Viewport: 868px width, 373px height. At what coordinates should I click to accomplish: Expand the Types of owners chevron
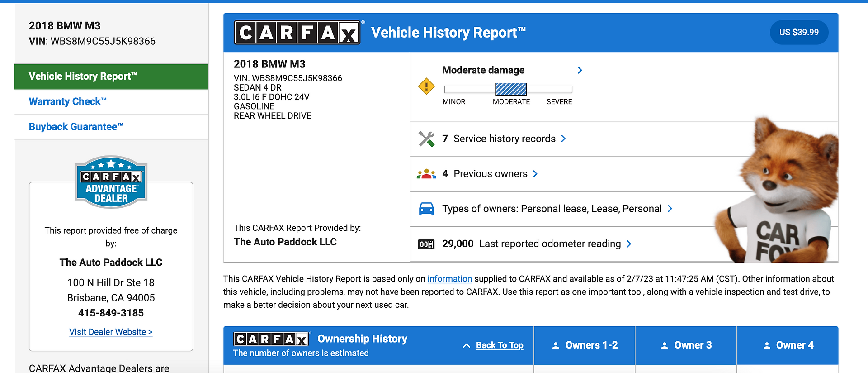point(670,209)
